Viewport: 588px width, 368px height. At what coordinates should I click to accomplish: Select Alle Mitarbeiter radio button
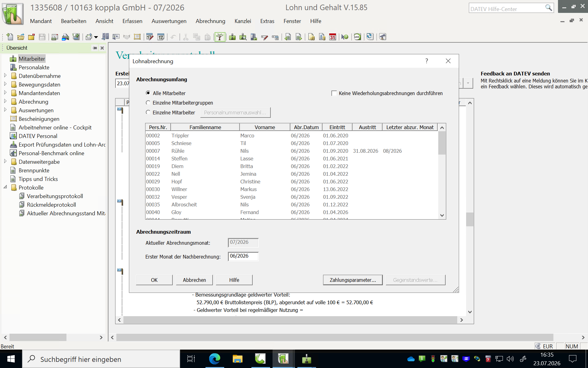coord(148,93)
